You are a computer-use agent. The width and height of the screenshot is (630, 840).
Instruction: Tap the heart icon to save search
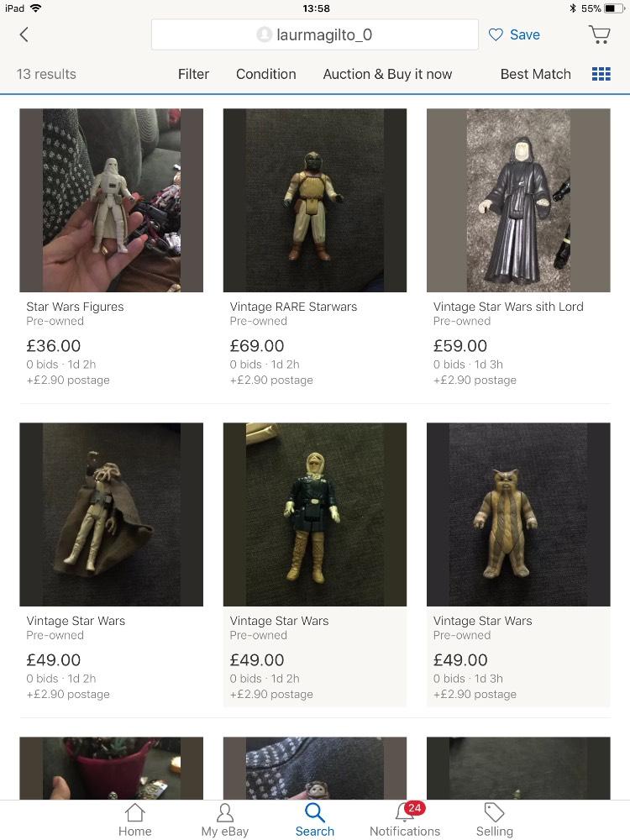(496, 34)
